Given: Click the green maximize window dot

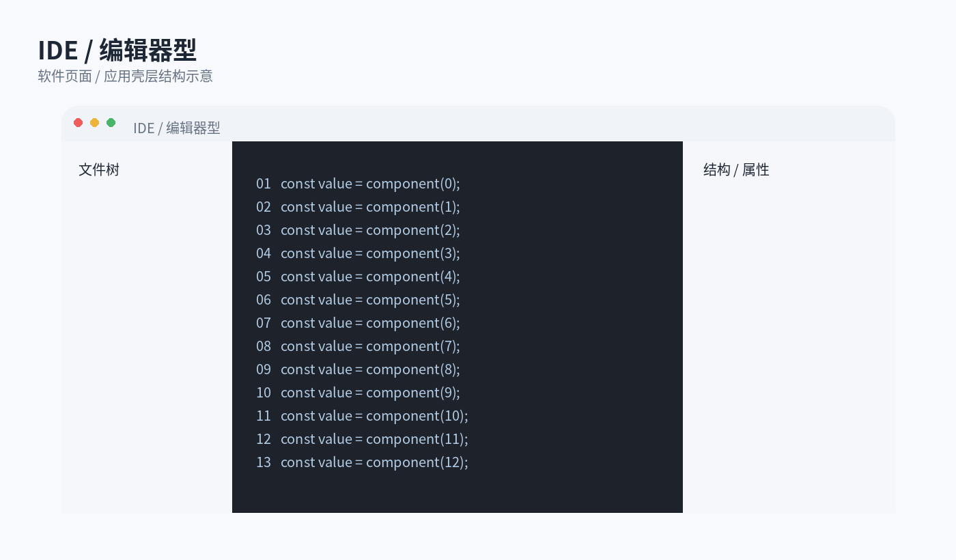Looking at the screenshot, I should click(x=111, y=123).
